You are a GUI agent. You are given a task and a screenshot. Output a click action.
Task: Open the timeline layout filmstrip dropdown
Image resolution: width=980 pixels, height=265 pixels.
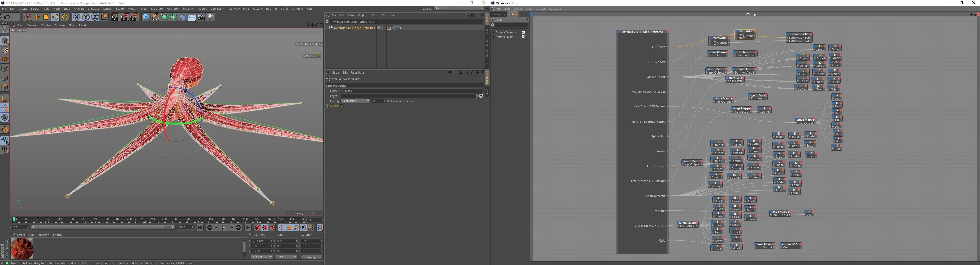point(320,228)
